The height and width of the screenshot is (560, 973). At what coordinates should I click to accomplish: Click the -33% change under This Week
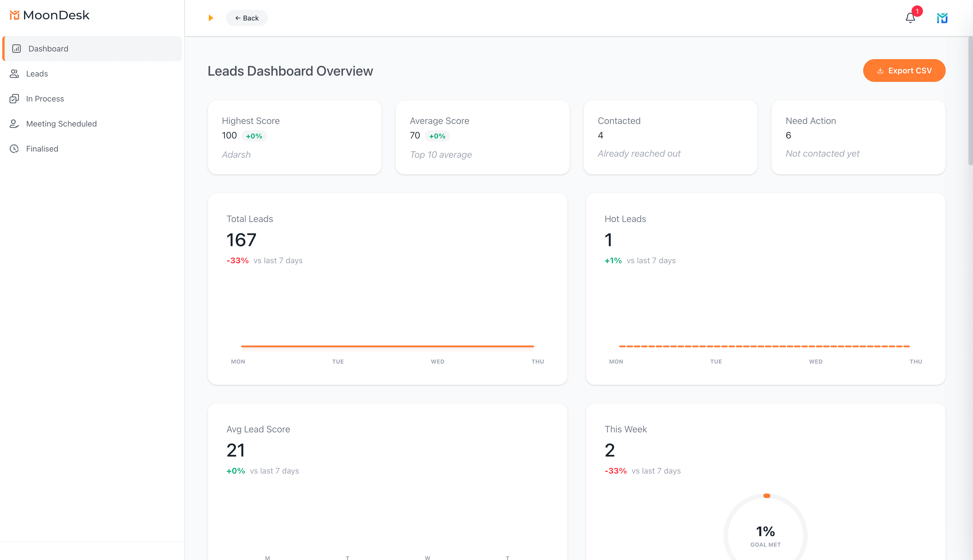[x=615, y=471]
